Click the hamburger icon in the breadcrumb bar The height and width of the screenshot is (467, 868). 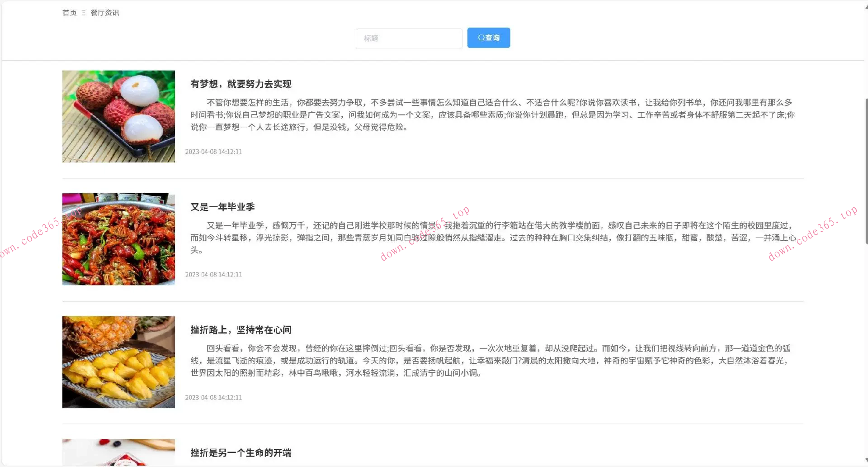(x=84, y=12)
